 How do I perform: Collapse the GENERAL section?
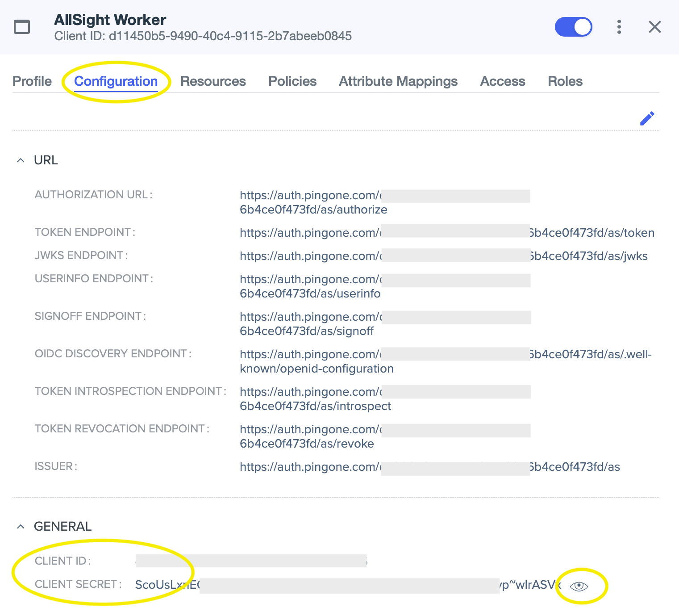21,527
